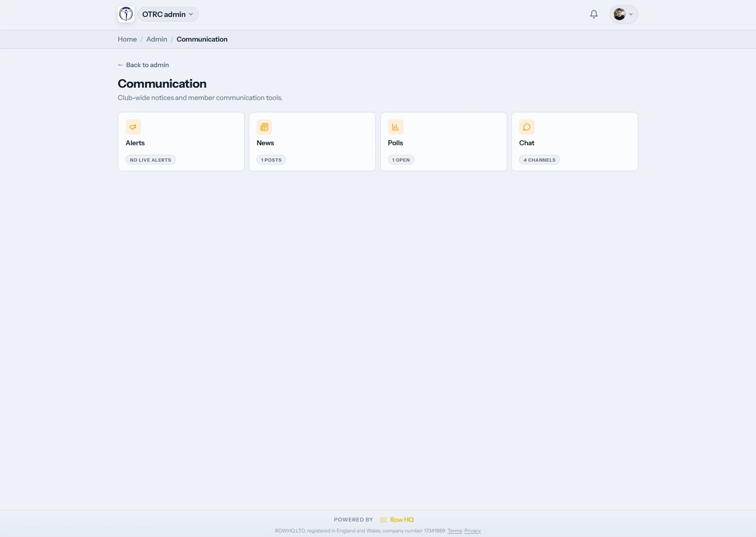Open the Terms link in footer
Image resolution: width=756 pixels, height=537 pixels.
[x=455, y=531]
